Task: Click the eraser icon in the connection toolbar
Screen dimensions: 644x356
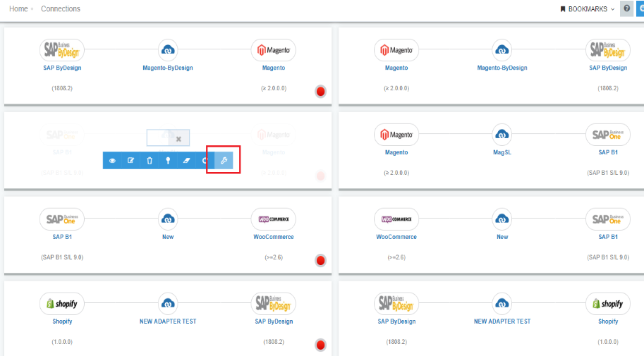Action: click(186, 161)
